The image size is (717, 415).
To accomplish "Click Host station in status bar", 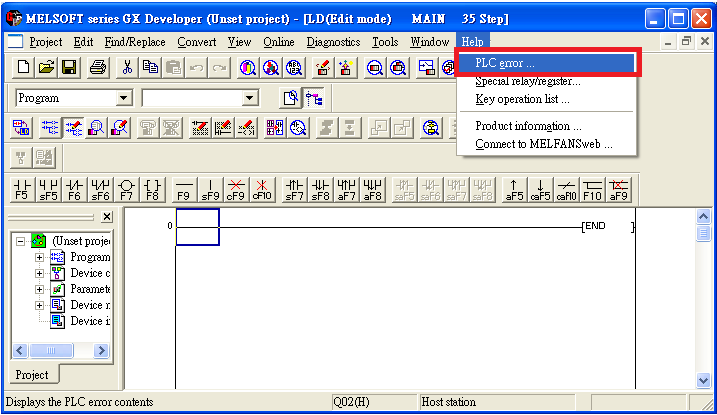I will (449, 402).
